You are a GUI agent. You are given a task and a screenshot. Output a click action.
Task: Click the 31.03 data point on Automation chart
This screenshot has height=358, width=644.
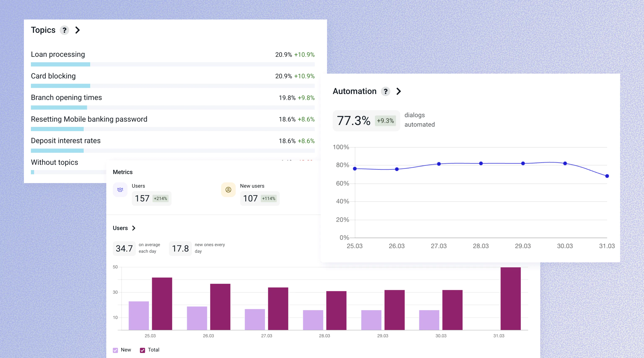pos(607,176)
